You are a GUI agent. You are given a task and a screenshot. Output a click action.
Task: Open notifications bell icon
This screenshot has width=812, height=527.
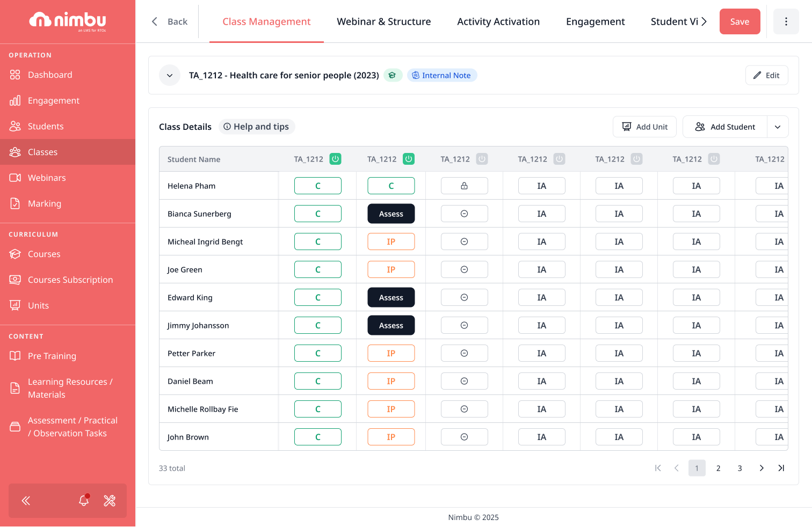(x=84, y=501)
